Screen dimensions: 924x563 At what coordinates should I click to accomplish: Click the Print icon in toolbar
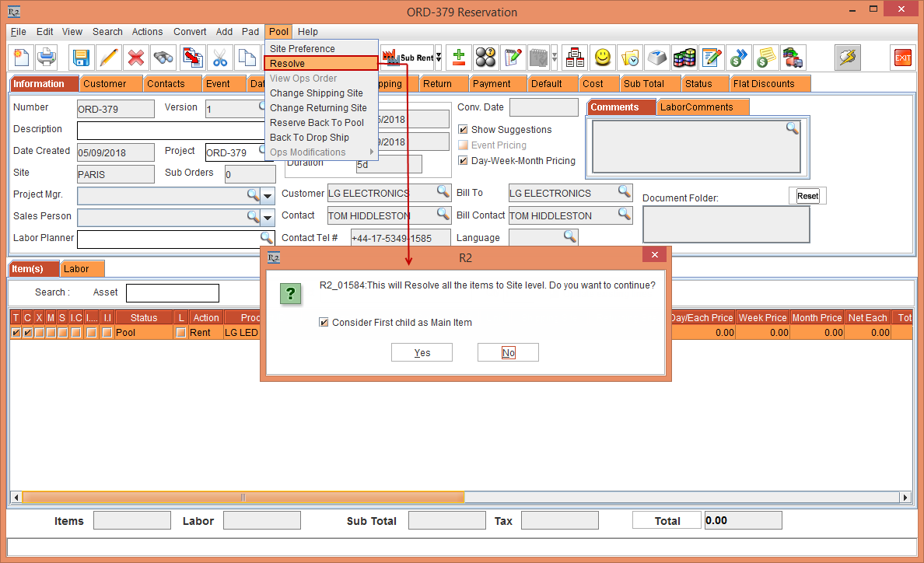[x=47, y=58]
